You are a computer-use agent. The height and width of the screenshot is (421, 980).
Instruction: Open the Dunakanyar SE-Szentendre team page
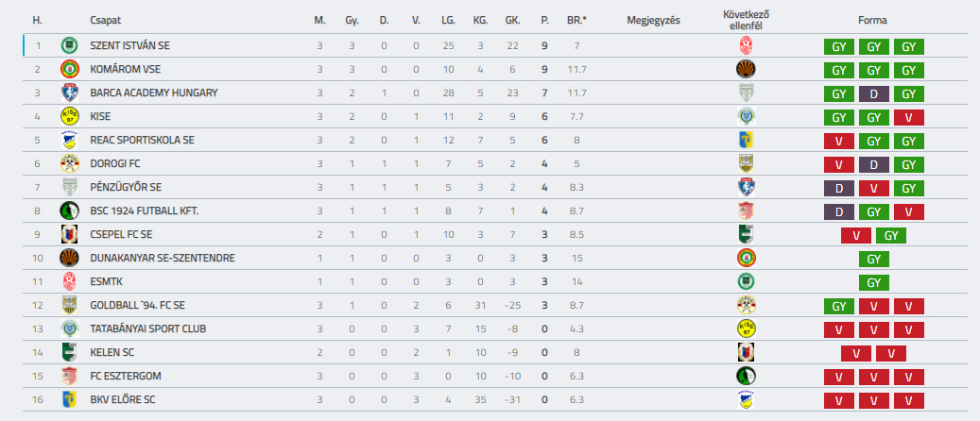[163, 258]
